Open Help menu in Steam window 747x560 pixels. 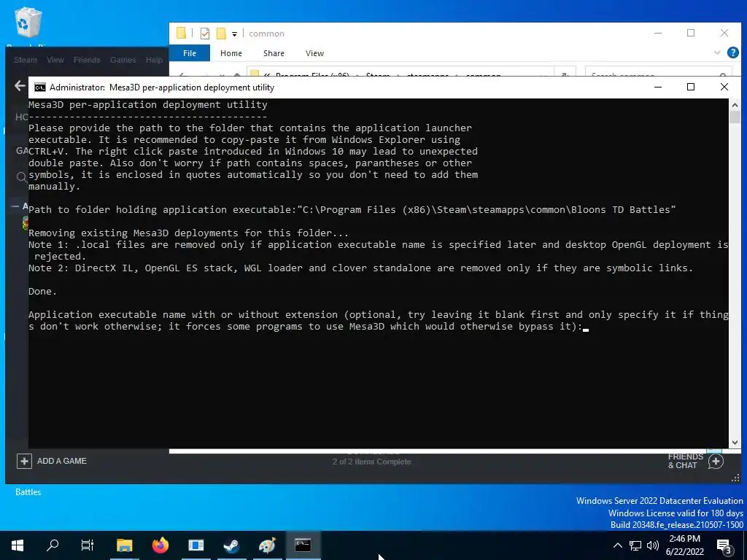(154, 60)
